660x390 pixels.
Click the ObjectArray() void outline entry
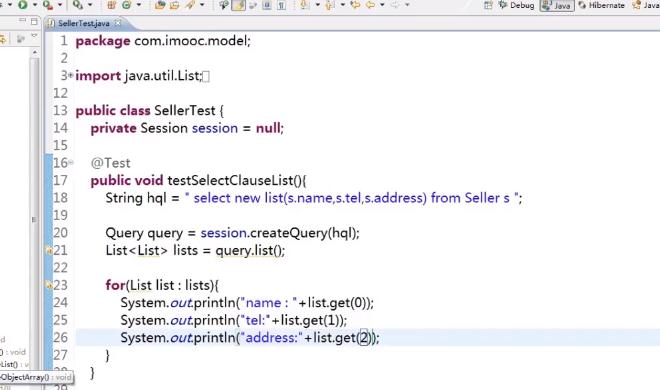tap(36, 377)
